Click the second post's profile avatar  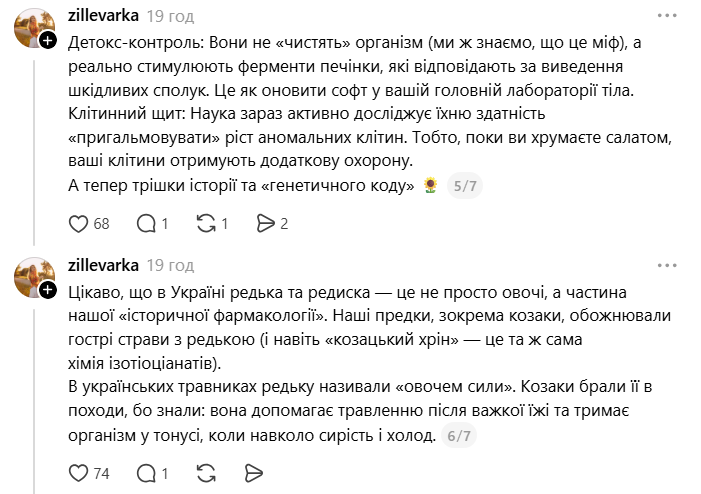pyautogui.click(x=32, y=277)
